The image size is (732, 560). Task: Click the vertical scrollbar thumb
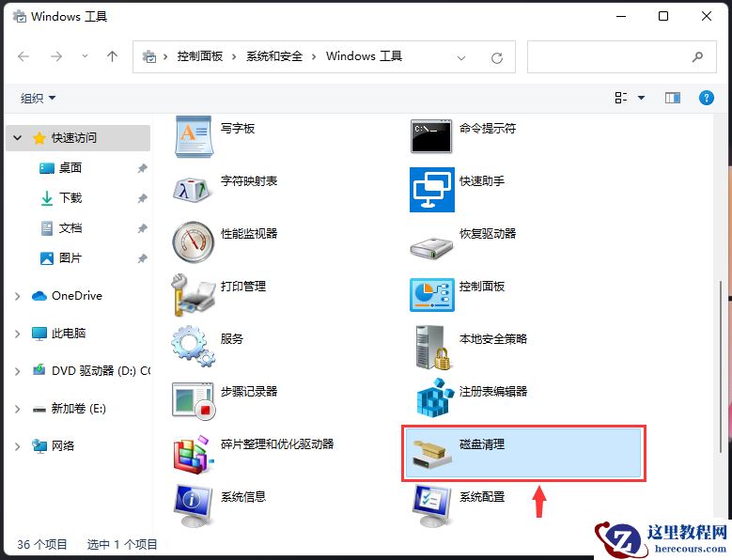(721, 366)
